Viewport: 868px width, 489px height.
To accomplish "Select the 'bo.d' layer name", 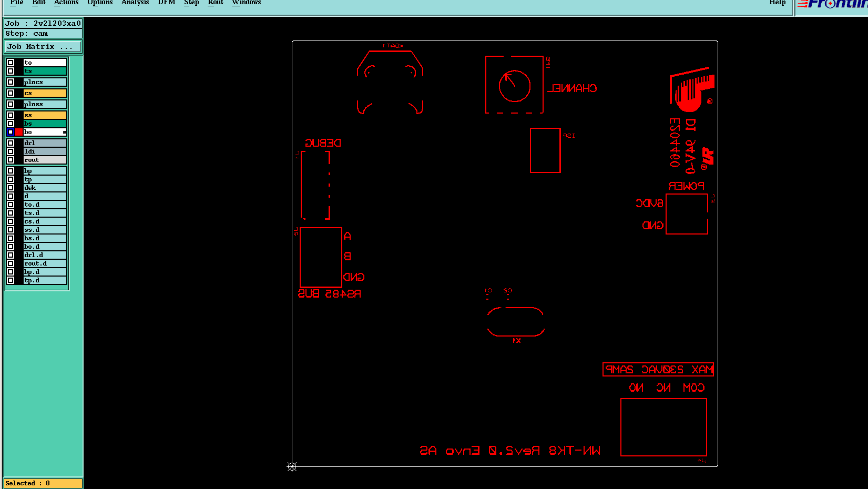I will click(45, 247).
